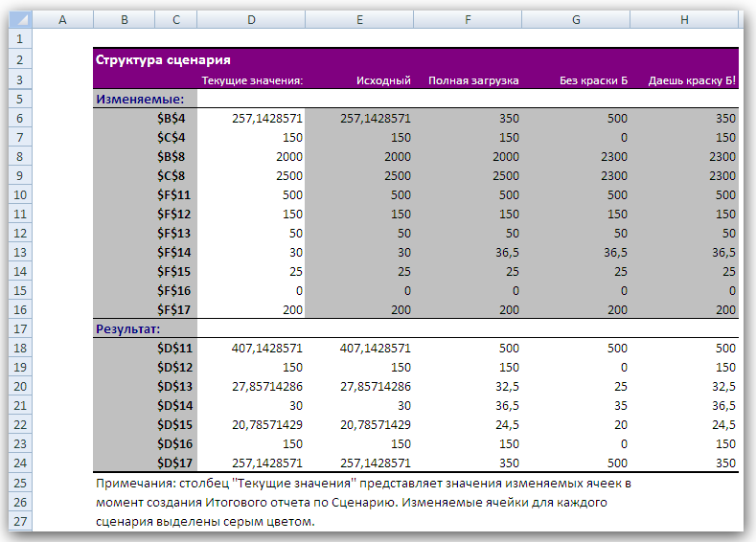Viewport: 756px width, 542px height.
Task: Click the 'Результат:' section label
Action: 127,329
